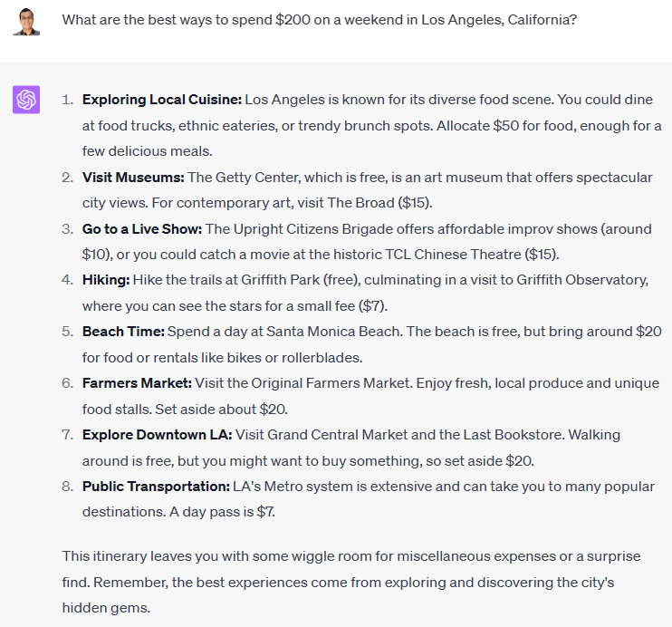The image size is (672, 627).
Task: Click the "Explore Downtown LA" heading
Action: click(158, 435)
